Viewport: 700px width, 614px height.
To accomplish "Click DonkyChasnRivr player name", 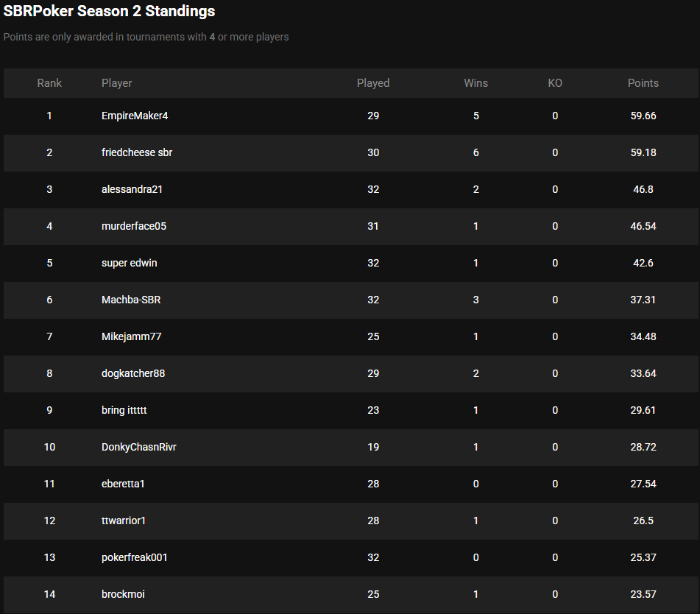I will coord(139,447).
